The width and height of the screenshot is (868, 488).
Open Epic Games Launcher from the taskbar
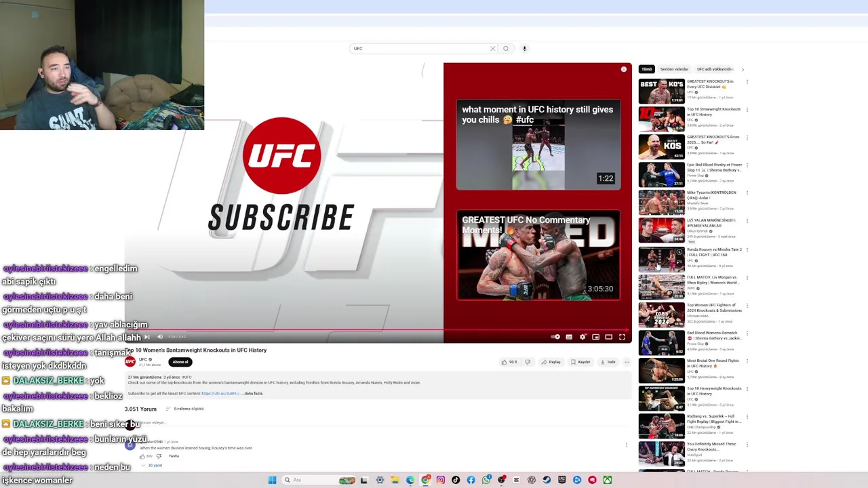[x=561, y=480]
